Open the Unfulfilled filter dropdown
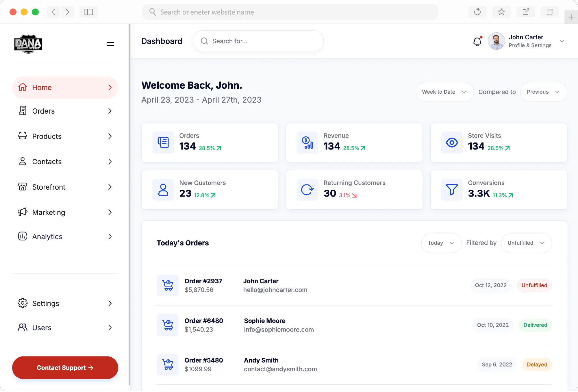This screenshot has width=578, height=392. (526, 243)
